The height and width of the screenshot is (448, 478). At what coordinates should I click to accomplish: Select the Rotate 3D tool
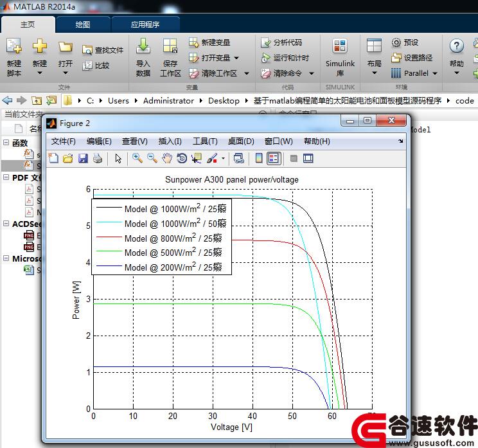(182, 158)
